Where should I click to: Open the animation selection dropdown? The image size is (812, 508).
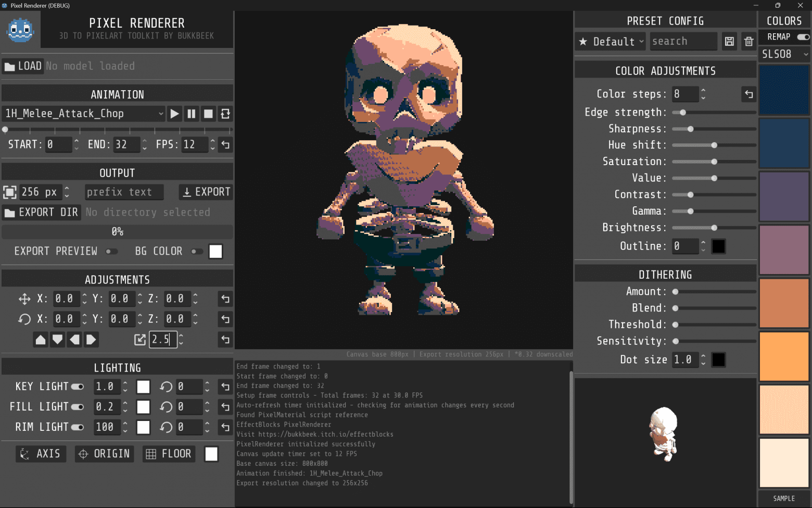tap(83, 114)
